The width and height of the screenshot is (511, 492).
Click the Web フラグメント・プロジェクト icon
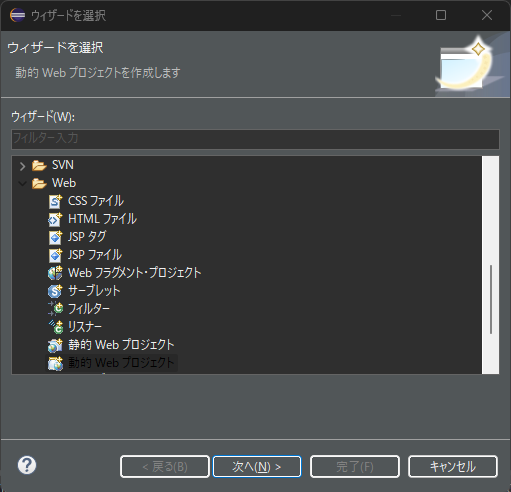pyautogui.click(x=55, y=273)
